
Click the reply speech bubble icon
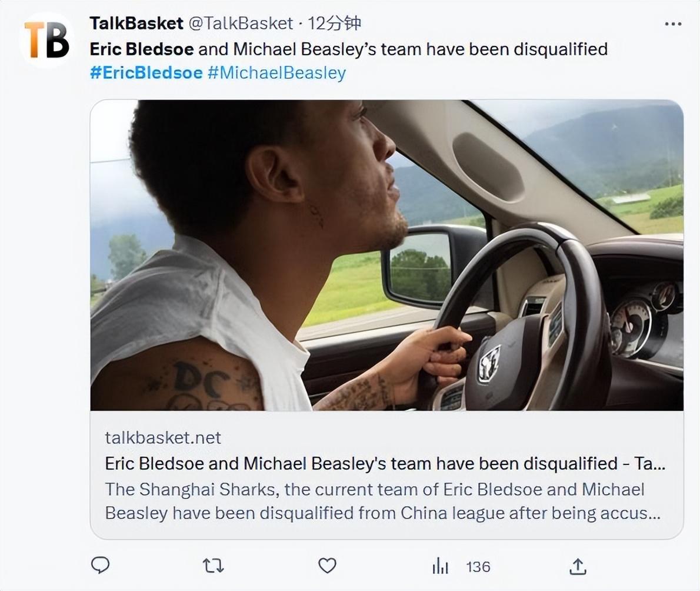point(101,566)
